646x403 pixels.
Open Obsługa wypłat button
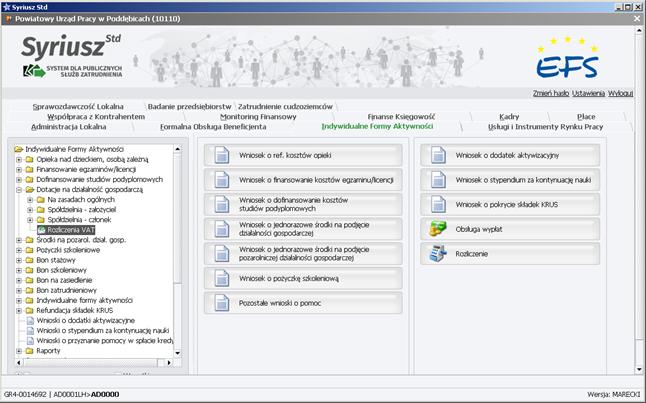(x=510, y=229)
